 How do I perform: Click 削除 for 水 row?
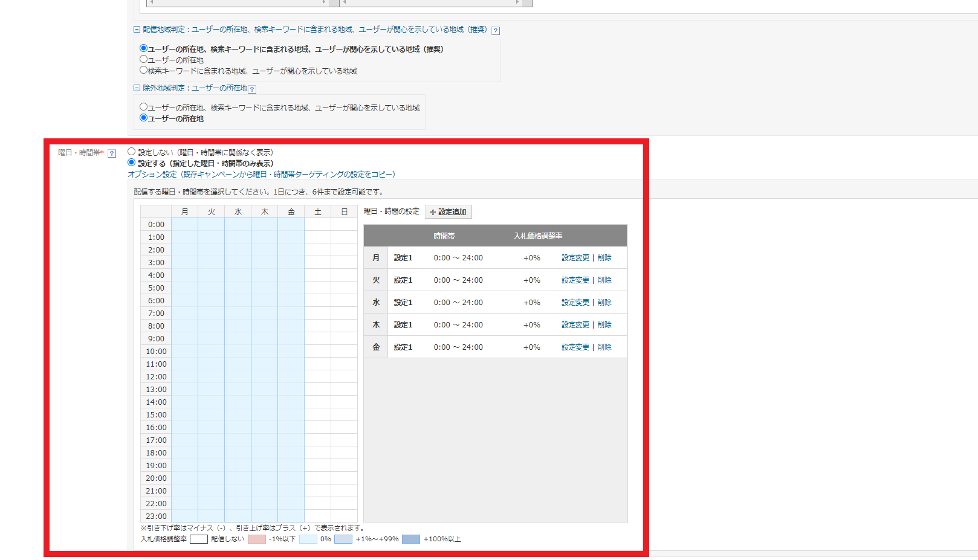coord(604,303)
